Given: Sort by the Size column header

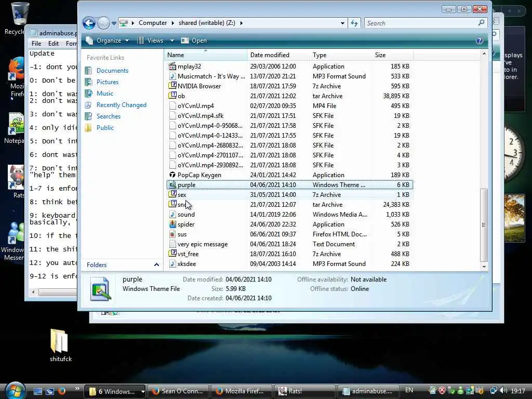Looking at the screenshot, I should pos(392,55).
